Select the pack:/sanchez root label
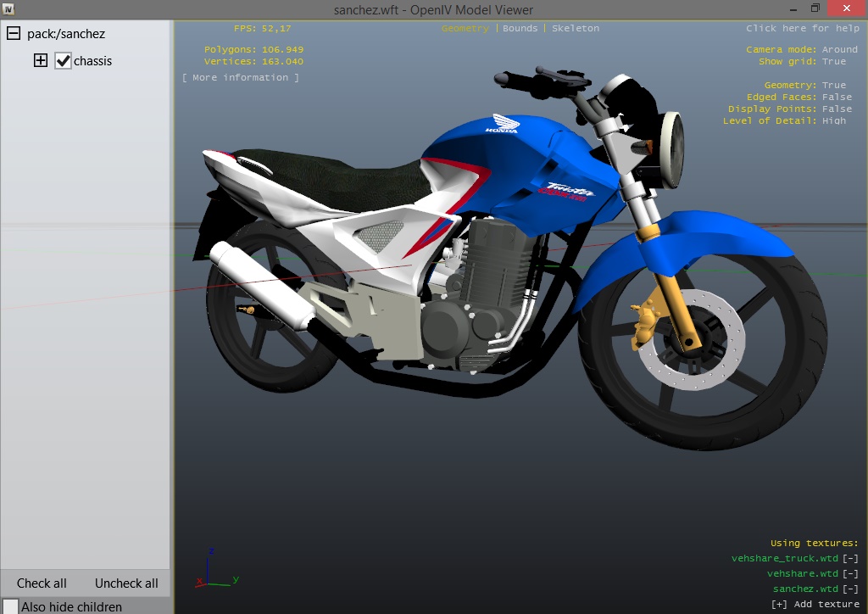Viewport: 868px width, 614px height. [66, 34]
